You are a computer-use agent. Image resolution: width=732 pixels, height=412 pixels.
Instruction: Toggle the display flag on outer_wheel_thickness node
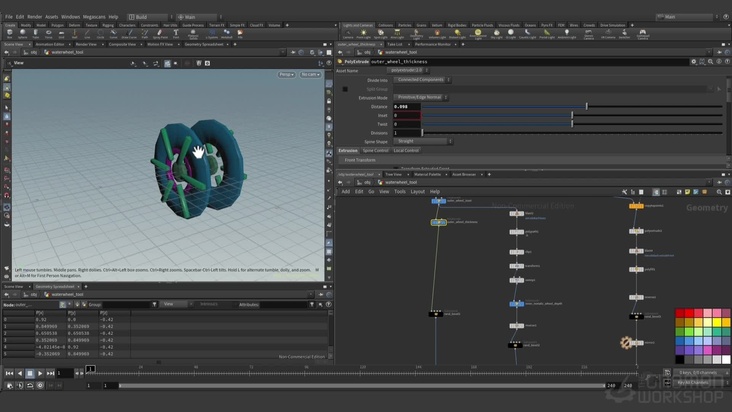(x=443, y=223)
